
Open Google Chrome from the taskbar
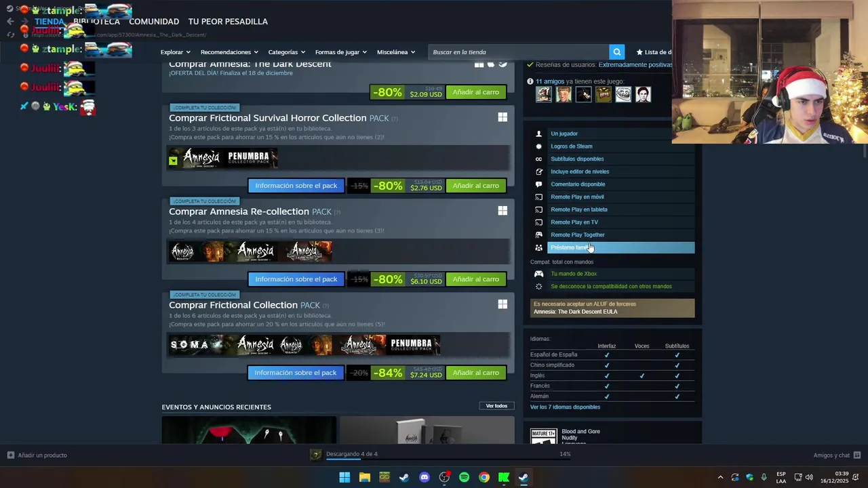(484, 477)
